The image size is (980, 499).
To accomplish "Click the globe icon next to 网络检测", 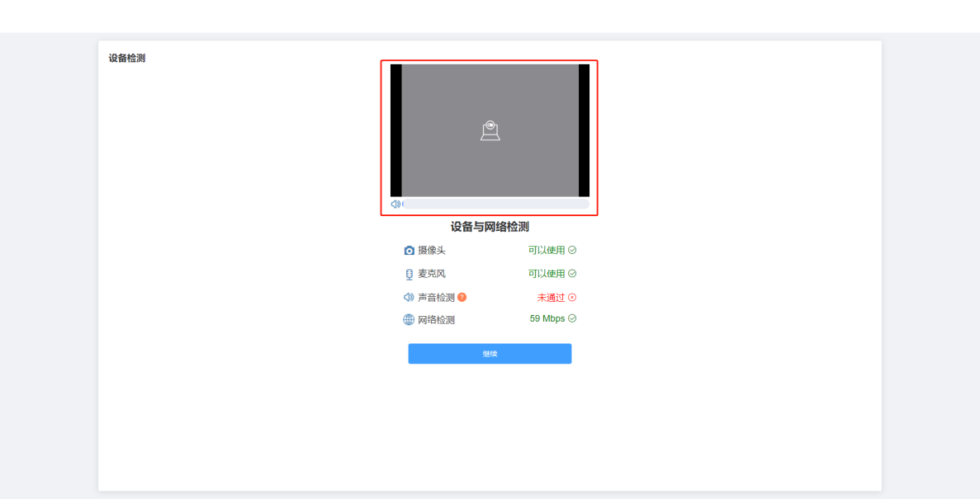I will point(409,320).
